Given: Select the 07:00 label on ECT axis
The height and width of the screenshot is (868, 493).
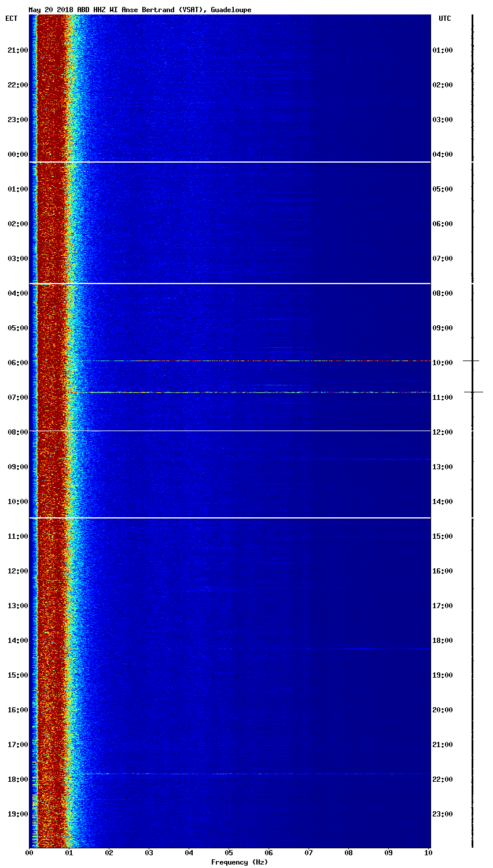Looking at the screenshot, I should click(17, 398).
